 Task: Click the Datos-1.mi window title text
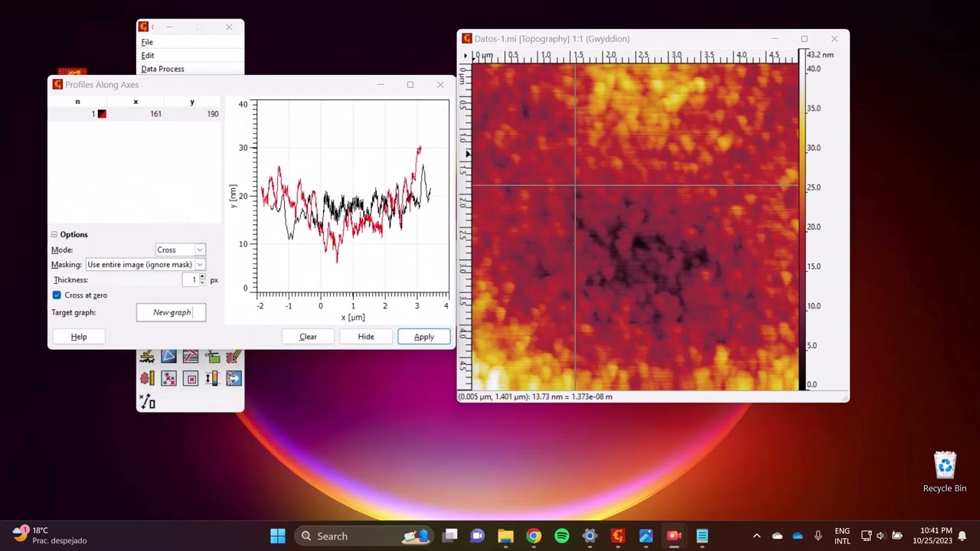552,39
